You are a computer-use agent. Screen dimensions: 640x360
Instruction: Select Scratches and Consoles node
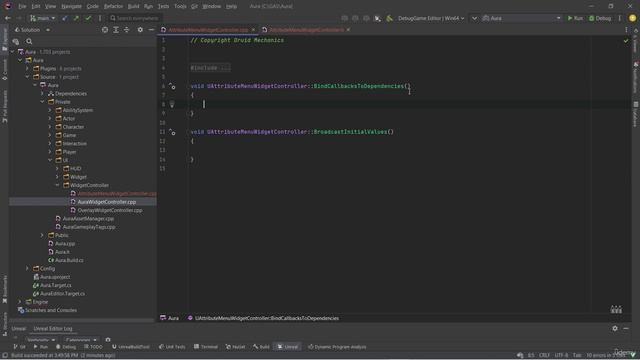click(x=51, y=310)
